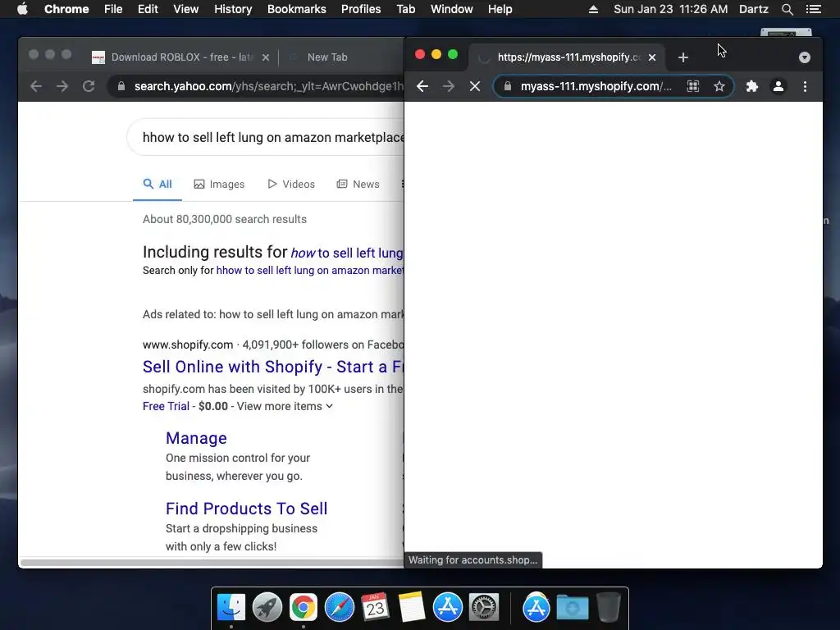This screenshot has width=840, height=630.
Task: Close the Download ROBLOX tab
Action: [x=266, y=57]
